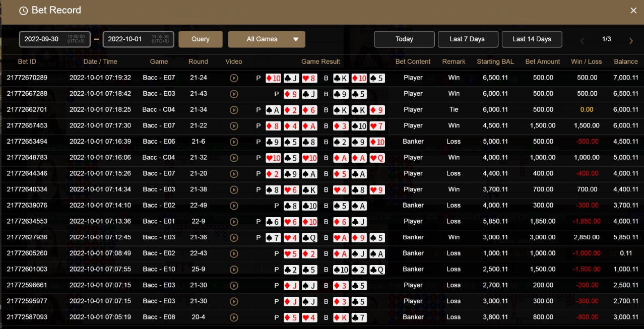The width and height of the screenshot is (644, 329).
Task: Show Last 14 Days records
Action: 532,39
